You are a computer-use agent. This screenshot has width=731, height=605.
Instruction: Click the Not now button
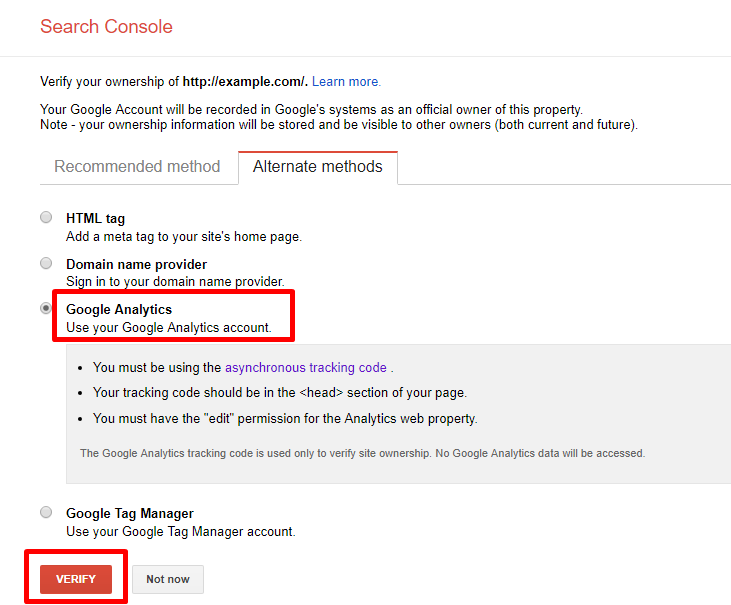coord(168,579)
